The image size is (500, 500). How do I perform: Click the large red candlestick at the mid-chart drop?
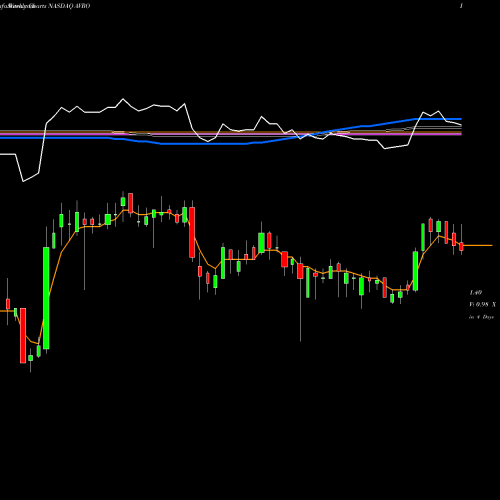click(192, 232)
